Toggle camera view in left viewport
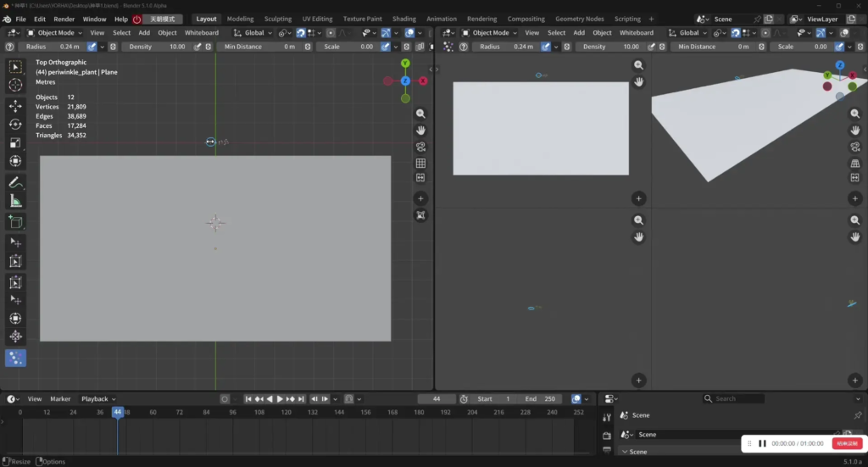 click(x=420, y=147)
